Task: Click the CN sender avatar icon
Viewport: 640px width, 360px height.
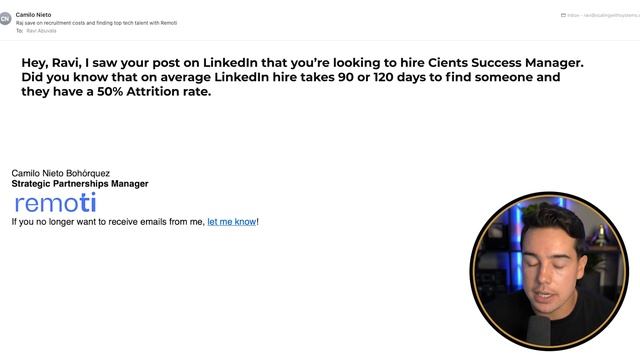Action: click(5, 19)
